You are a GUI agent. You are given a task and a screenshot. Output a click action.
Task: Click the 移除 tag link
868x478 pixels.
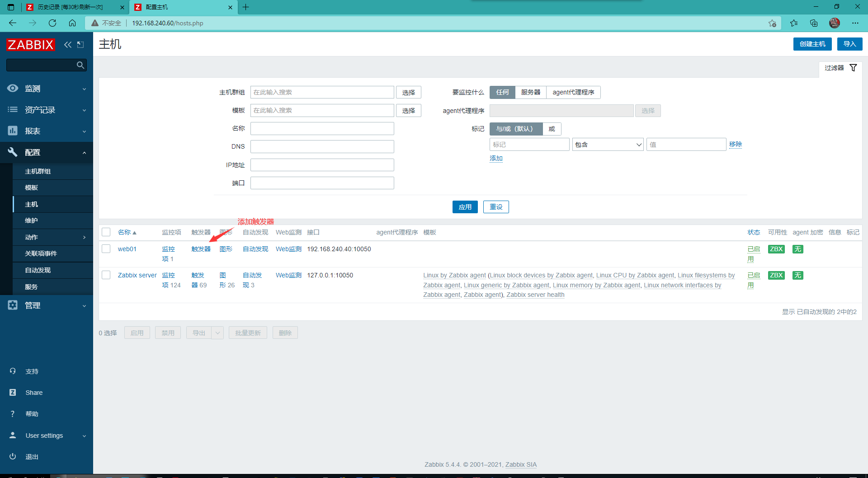coord(736,144)
